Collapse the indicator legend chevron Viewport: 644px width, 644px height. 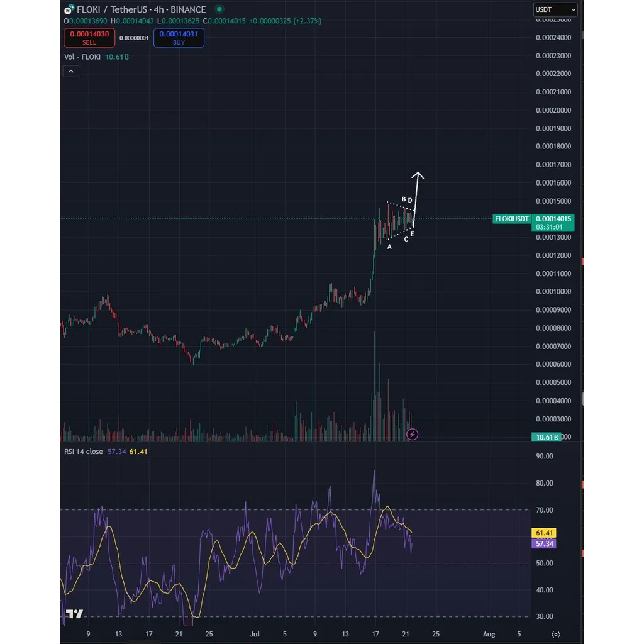tap(70, 72)
